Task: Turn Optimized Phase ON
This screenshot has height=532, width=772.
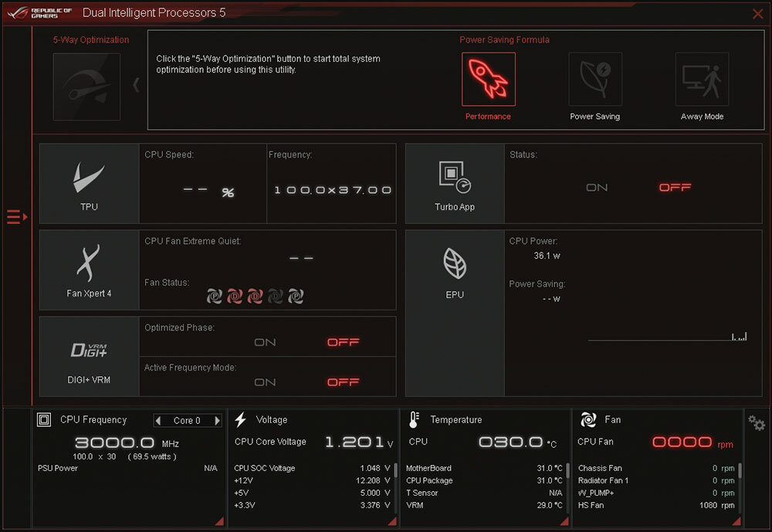Action: pos(265,342)
